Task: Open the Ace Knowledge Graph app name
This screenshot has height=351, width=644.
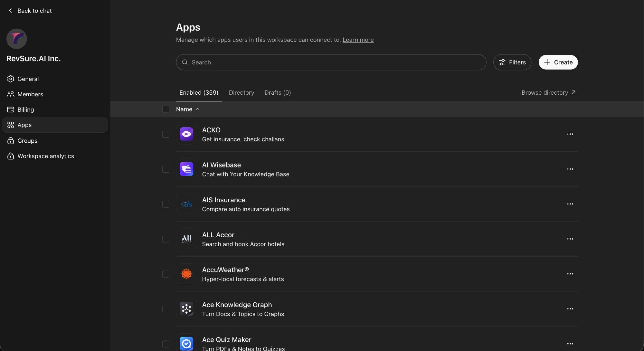Action: point(237,305)
